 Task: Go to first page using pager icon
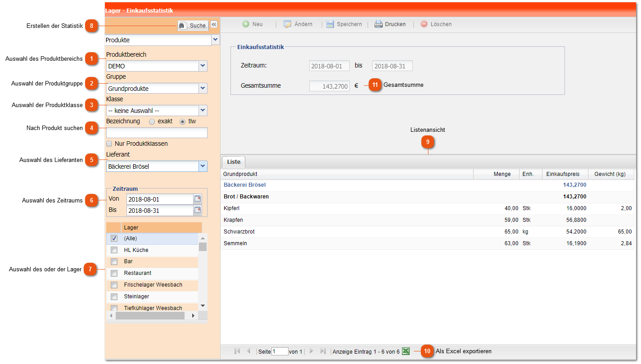237,351
